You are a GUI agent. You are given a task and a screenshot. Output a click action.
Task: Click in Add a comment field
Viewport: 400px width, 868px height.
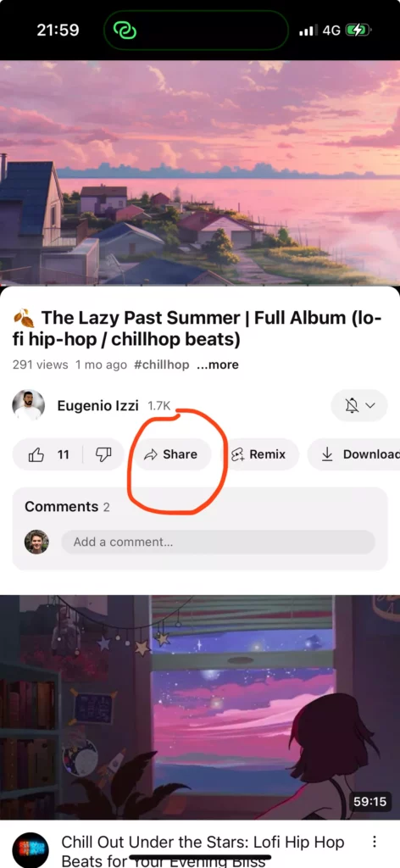(218, 542)
